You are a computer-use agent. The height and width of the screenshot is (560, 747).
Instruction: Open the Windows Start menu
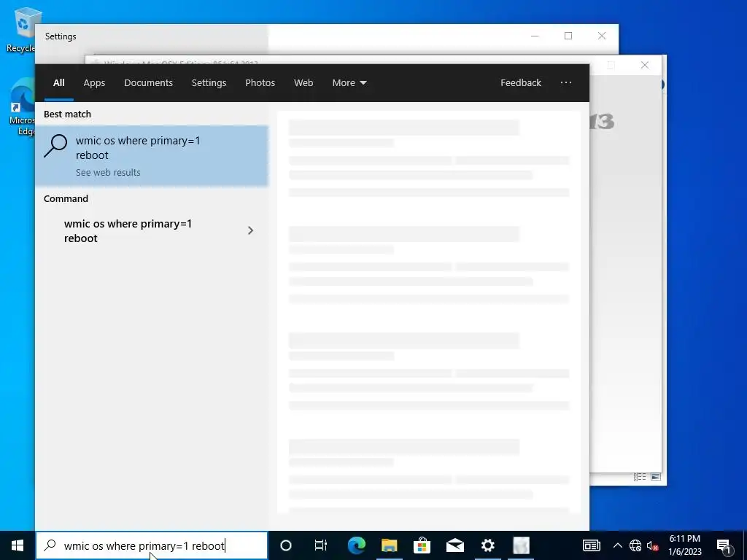coord(18,545)
